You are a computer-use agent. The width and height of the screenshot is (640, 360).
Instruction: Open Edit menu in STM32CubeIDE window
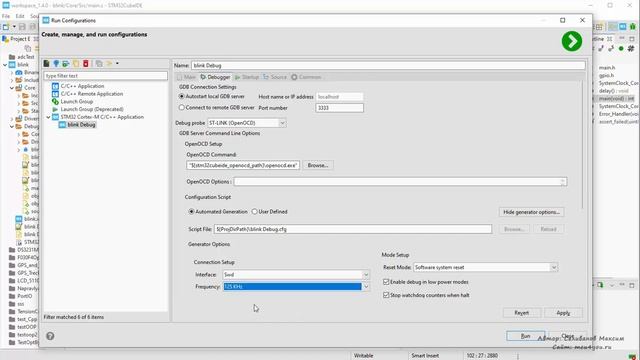pyautogui.click(x=20, y=16)
